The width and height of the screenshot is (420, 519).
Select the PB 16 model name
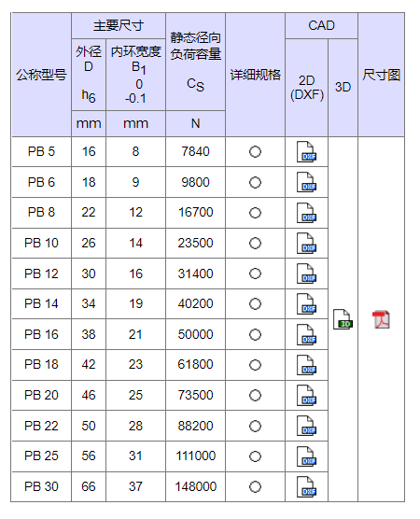(41, 334)
